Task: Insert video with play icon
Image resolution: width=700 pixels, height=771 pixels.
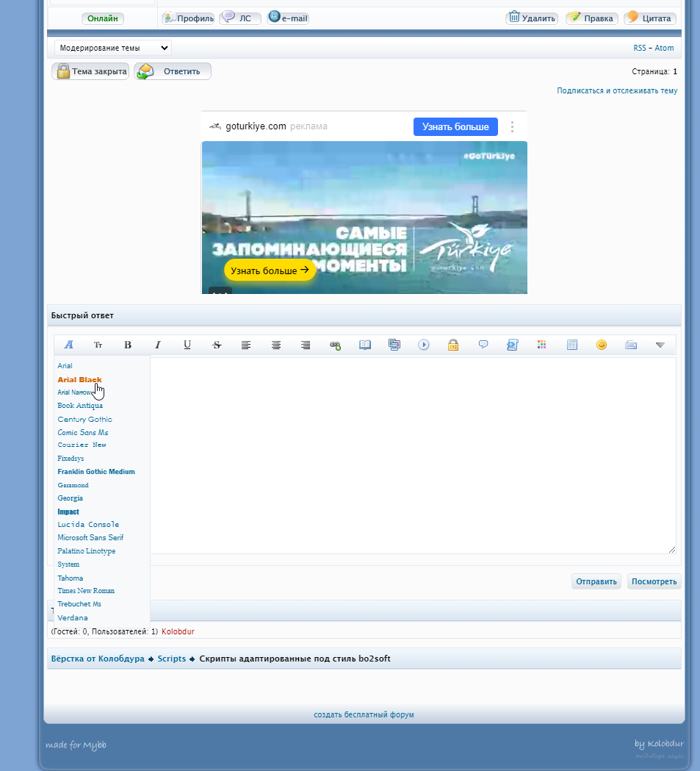Action: pyautogui.click(x=424, y=345)
